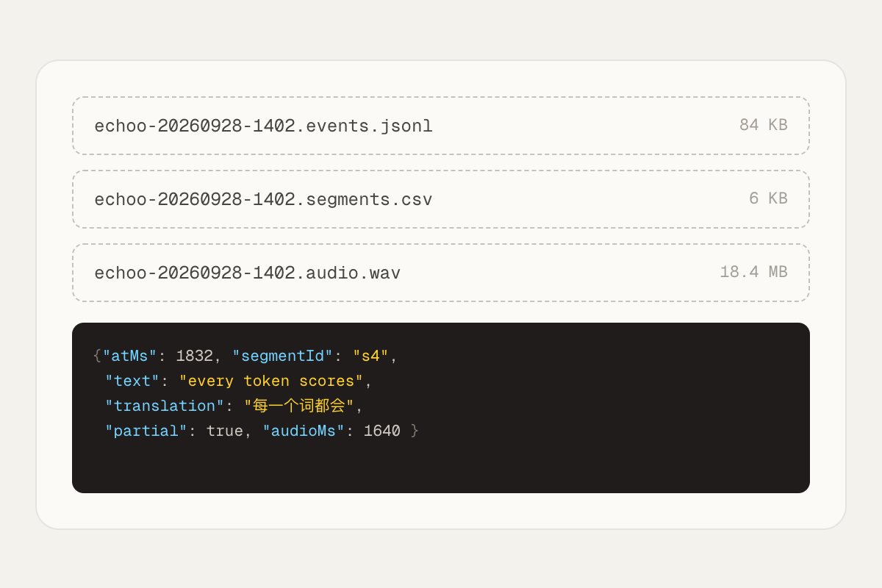Click the 6 KB file size

768,198
